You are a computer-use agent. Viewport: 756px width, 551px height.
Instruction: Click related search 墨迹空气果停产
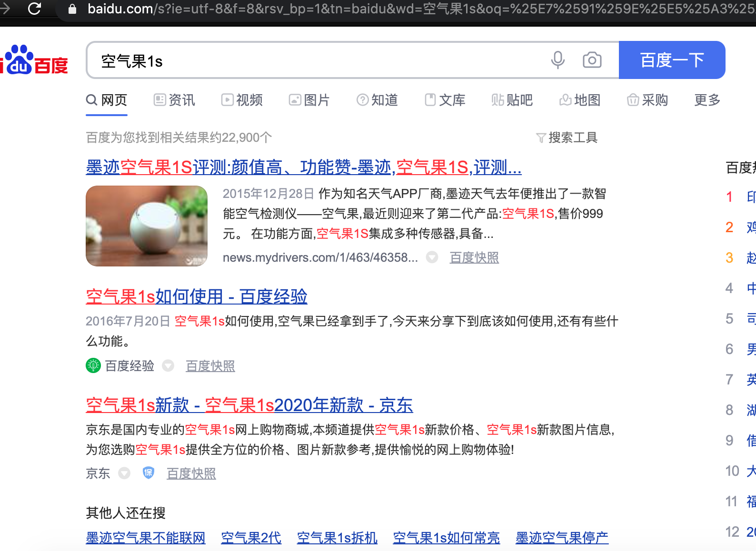[x=562, y=538]
